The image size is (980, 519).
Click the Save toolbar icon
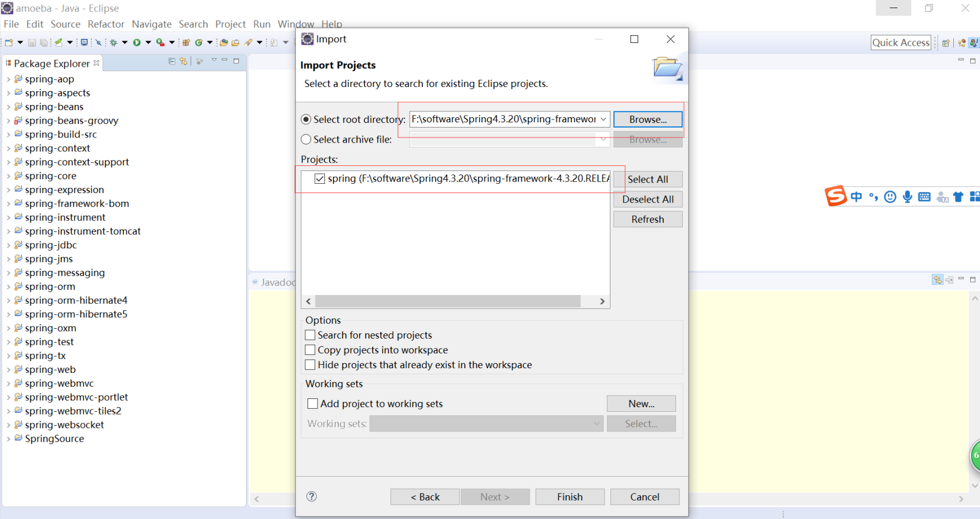(x=32, y=42)
